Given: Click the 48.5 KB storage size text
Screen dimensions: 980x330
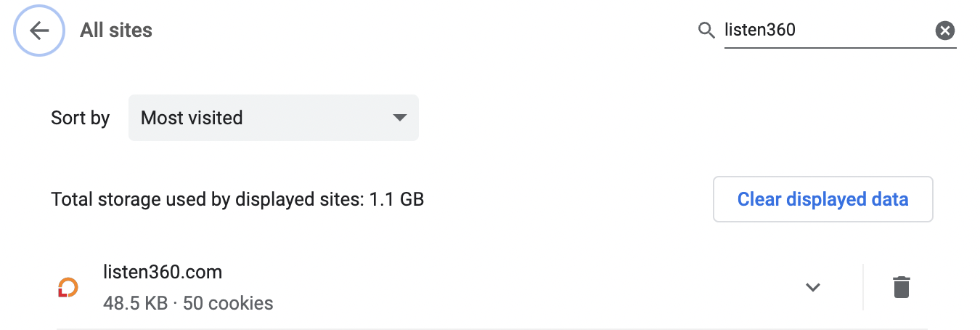Looking at the screenshot, I should (x=135, y=302).
